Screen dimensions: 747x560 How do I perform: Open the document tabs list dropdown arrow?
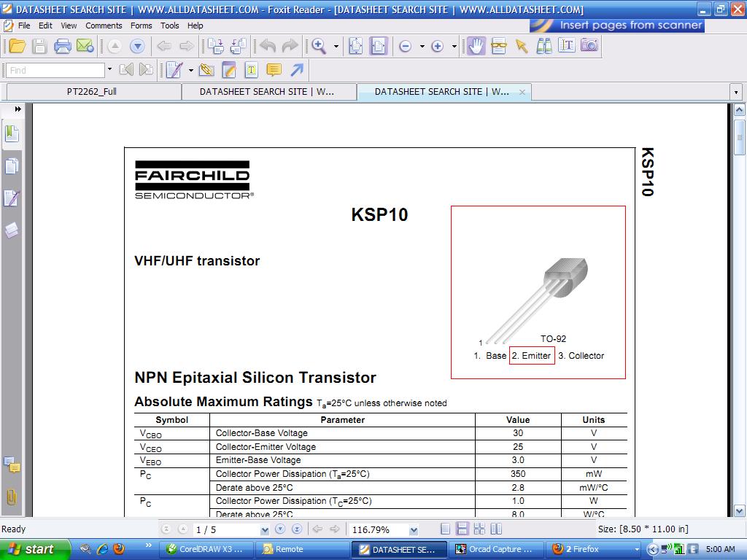[736, 92]
